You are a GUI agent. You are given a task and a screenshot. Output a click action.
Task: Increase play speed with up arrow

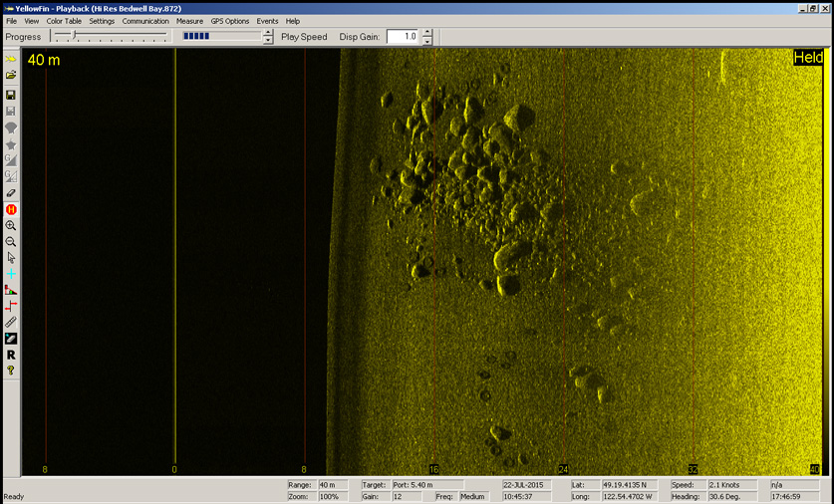click(268, 32)
